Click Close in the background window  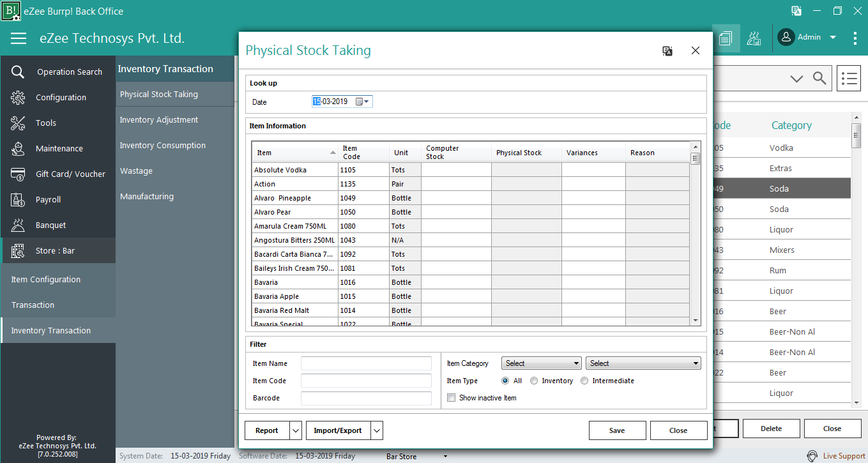832,429
